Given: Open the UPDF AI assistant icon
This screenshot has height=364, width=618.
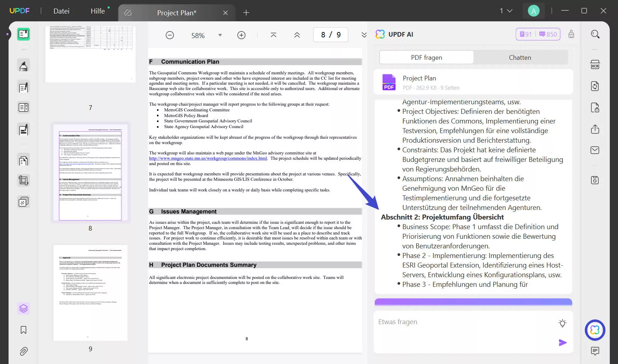Looking at the screenshot, I should click(x=595, y=330).
